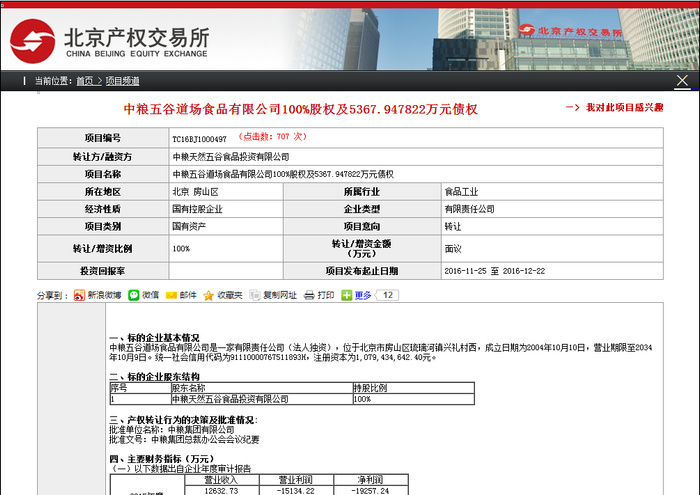Click heading 四、主要财务指标（万元）
700x495 pixels.
tap(162, 458)
